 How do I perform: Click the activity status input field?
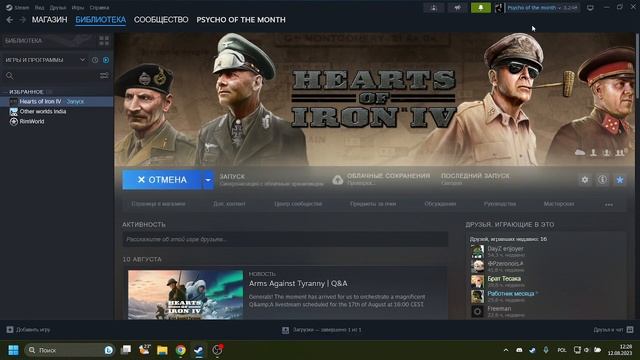[x=285, y=239]
